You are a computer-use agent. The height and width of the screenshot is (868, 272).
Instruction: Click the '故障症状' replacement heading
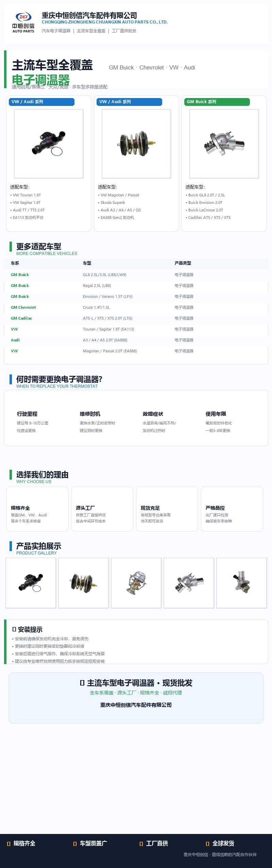(153, 414)
